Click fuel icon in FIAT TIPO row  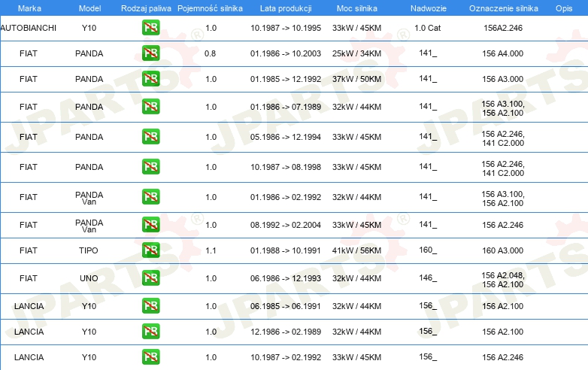coord(150,250)
